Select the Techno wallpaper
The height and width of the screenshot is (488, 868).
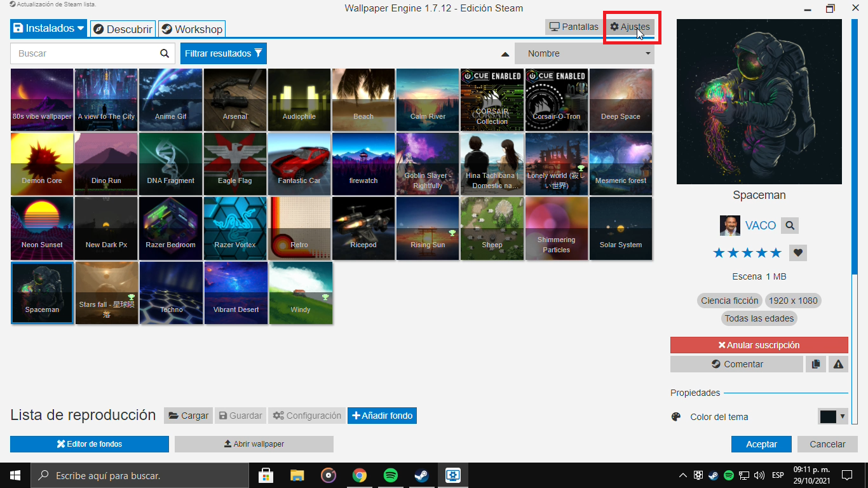(171, 293)
